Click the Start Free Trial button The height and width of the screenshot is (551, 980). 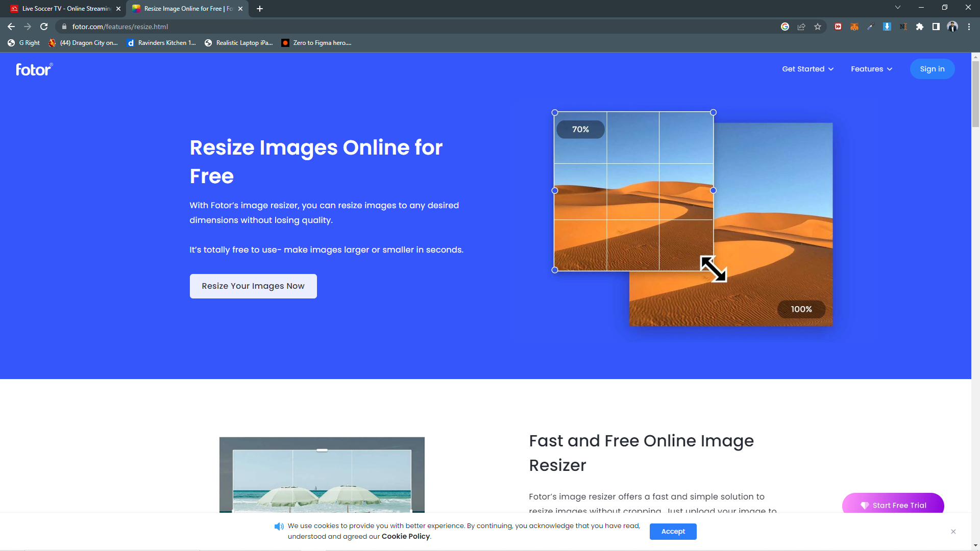pyautogui.click(x=893, y=503)
